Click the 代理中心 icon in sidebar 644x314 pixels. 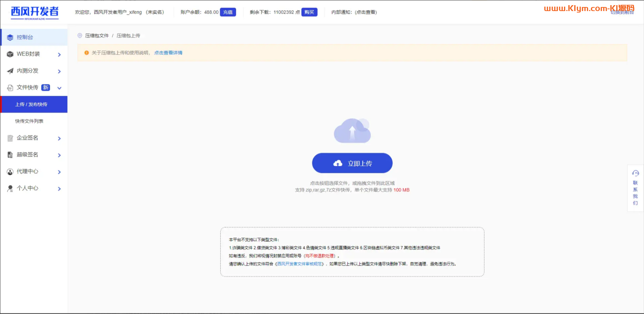[10, 172]
